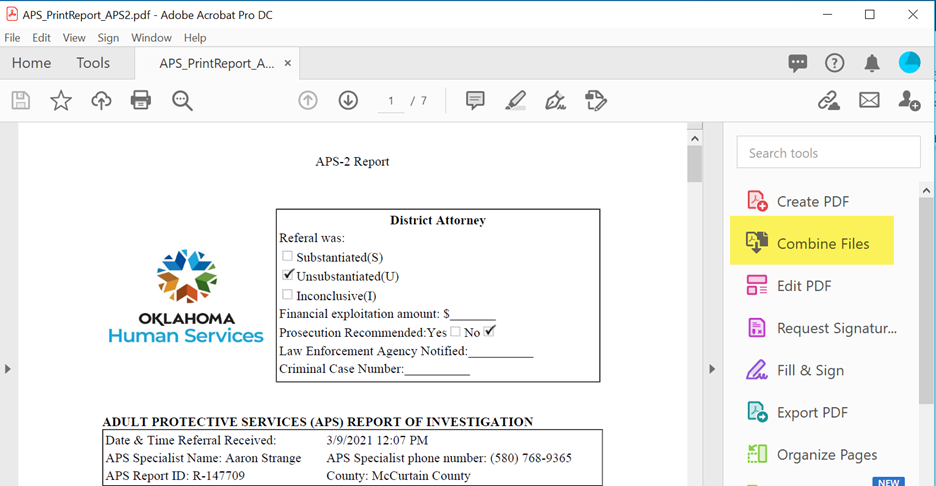Click the Edit PDF tool icon
The width and height of the screenshot is (936, 486).
(757, 285)
